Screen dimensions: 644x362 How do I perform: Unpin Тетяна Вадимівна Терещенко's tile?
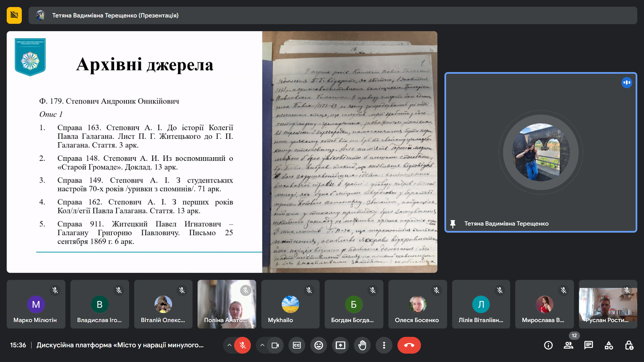point(453,224)
